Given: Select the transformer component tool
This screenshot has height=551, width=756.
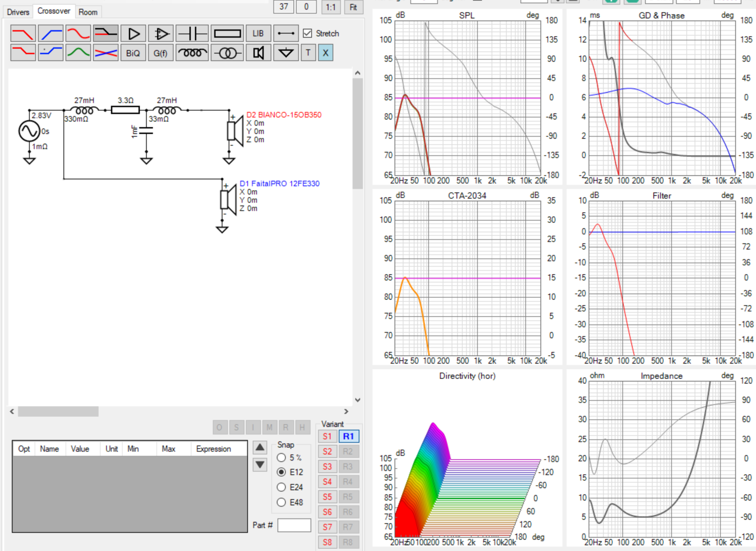Looking at the screenshot, I should pos(227,53).
